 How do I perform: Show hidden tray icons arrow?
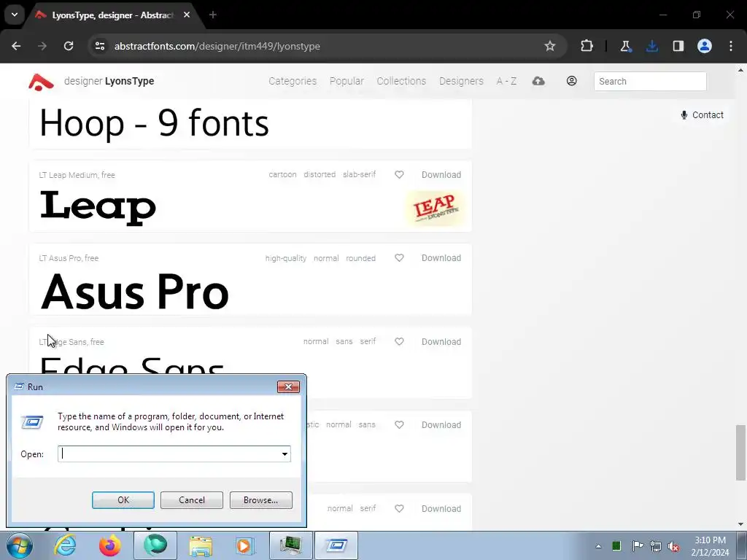point(598,546)
